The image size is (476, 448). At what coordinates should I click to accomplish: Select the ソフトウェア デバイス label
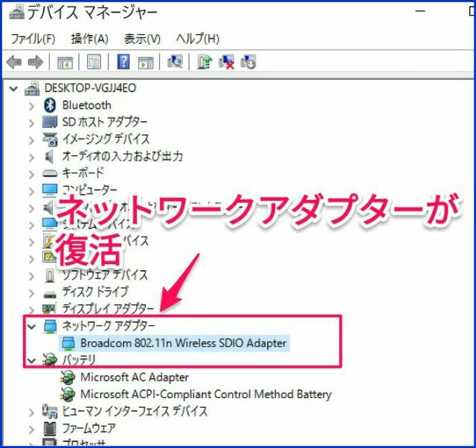point(105,275)
